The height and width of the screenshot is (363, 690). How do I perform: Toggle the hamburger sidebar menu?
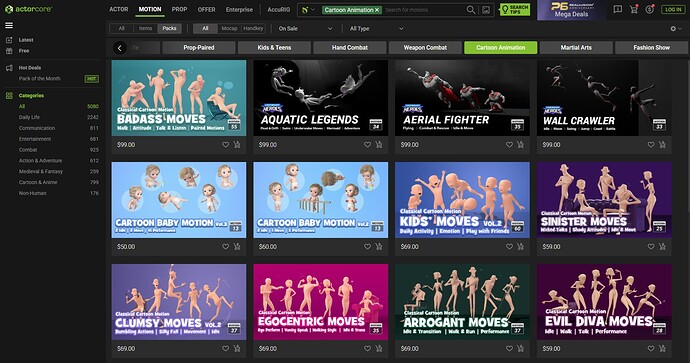9,26
